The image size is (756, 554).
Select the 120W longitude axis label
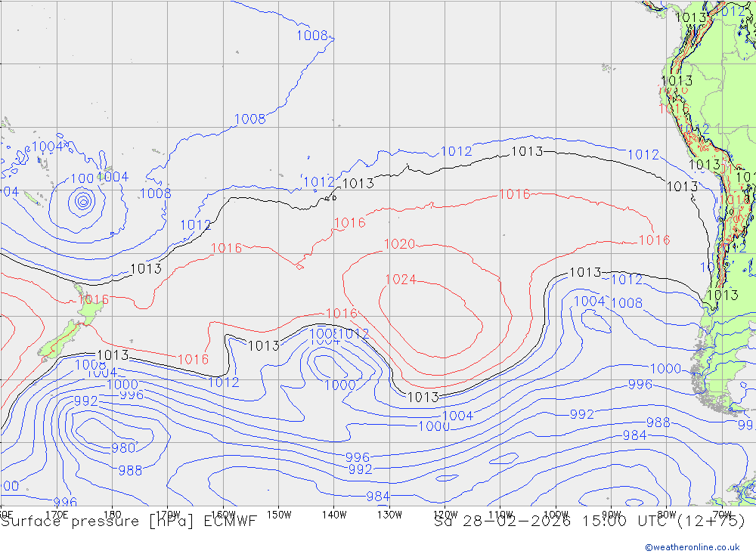tap(445, 515)
